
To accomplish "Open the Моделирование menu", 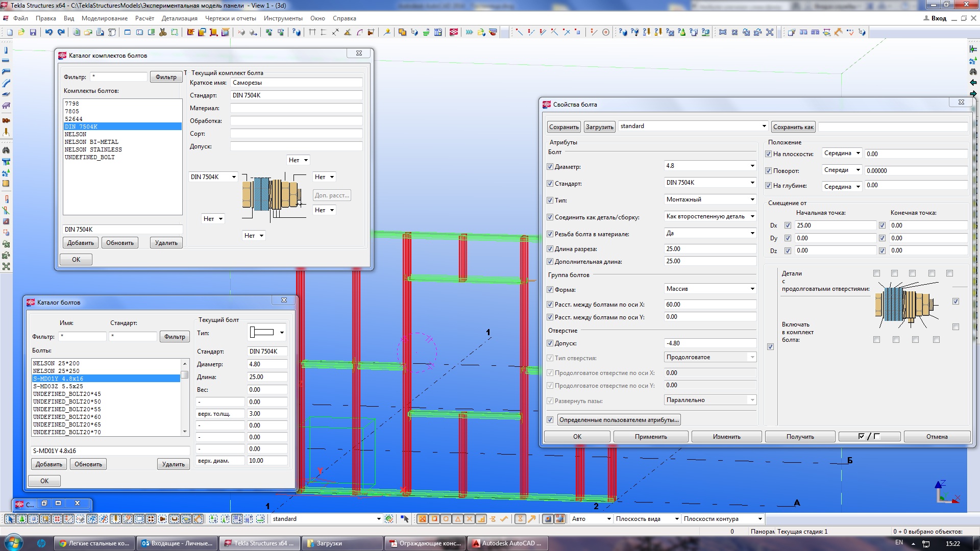I will tap(105, 18).
